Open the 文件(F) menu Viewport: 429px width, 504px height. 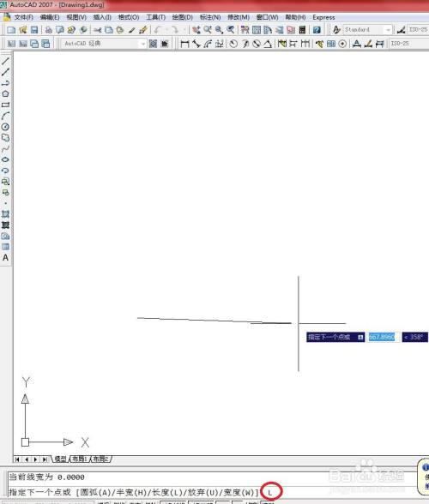tap(23, 17)
